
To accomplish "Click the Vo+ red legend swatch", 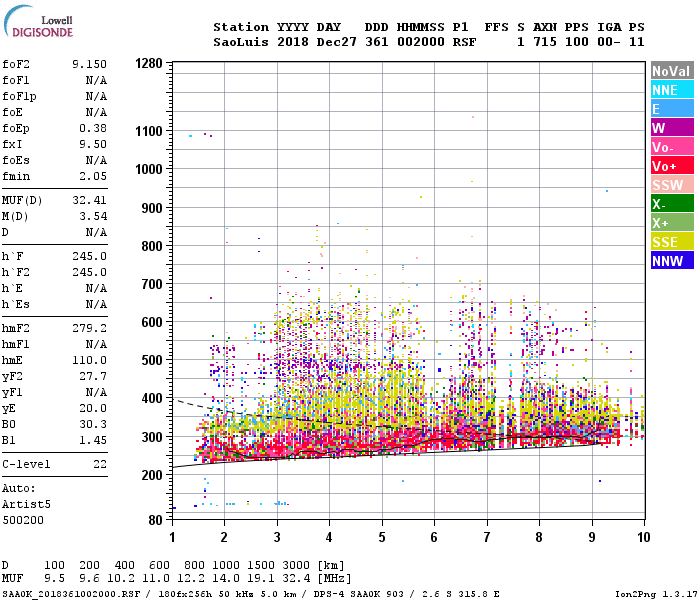I will pos(672,166).
